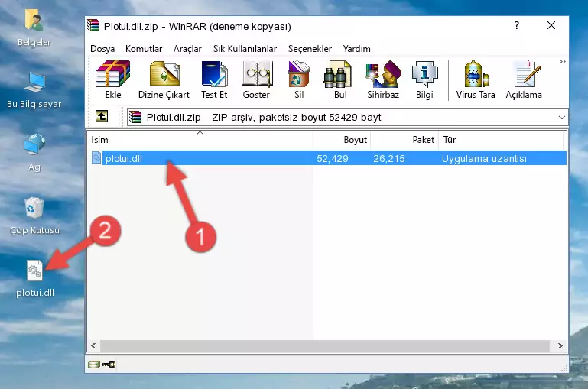Sort by the Boyut column header
The width and height of the screenshot is (588, 389).
coord(342,140)
